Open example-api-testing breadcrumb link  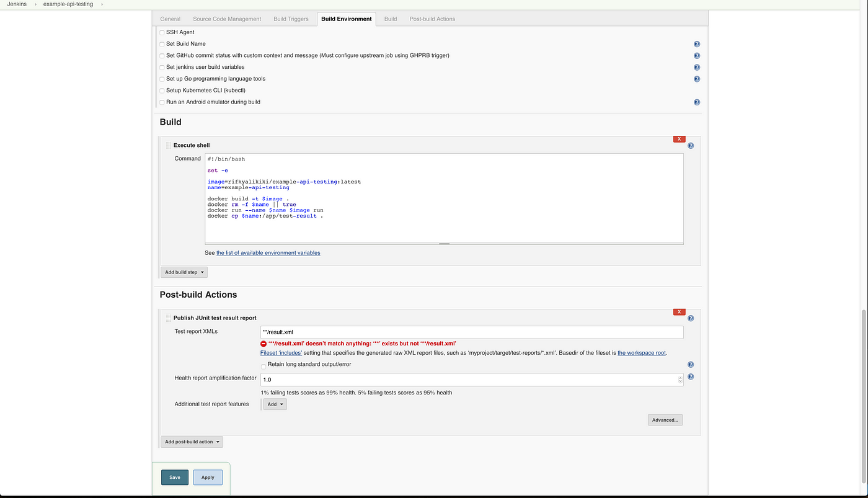click(68, 4)
